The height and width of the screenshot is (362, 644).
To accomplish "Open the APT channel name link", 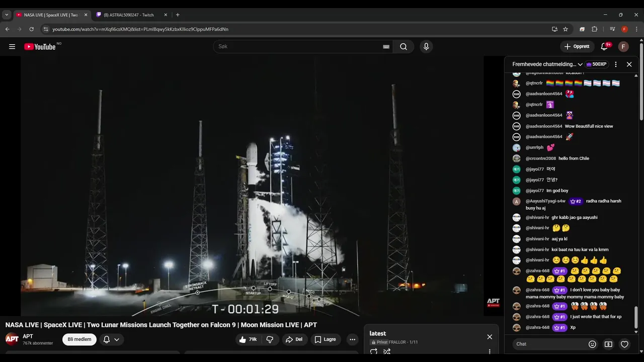I will tap(28, 336).
